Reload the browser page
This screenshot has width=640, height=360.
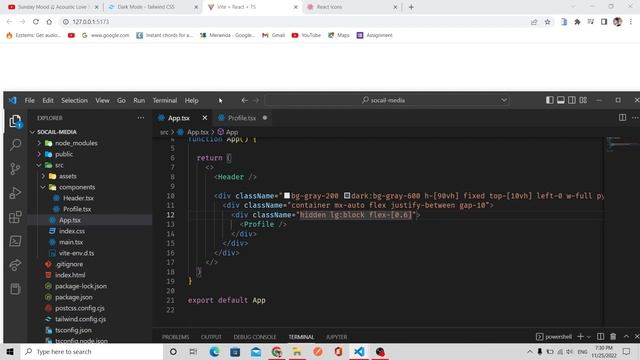click(36, 22)
